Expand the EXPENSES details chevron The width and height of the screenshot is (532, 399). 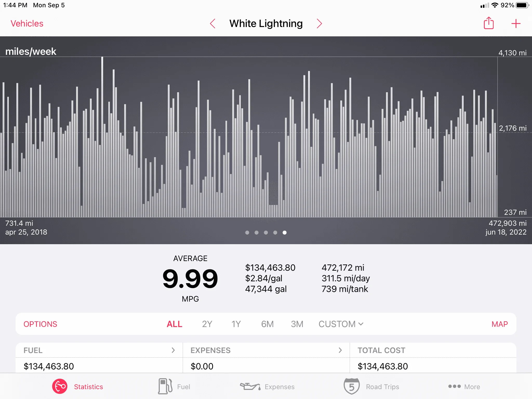[x=340, y=350]
